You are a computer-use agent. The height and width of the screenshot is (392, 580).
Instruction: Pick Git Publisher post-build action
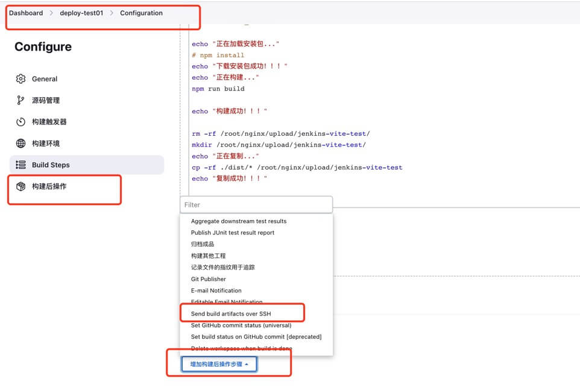(x=209, y=279)
